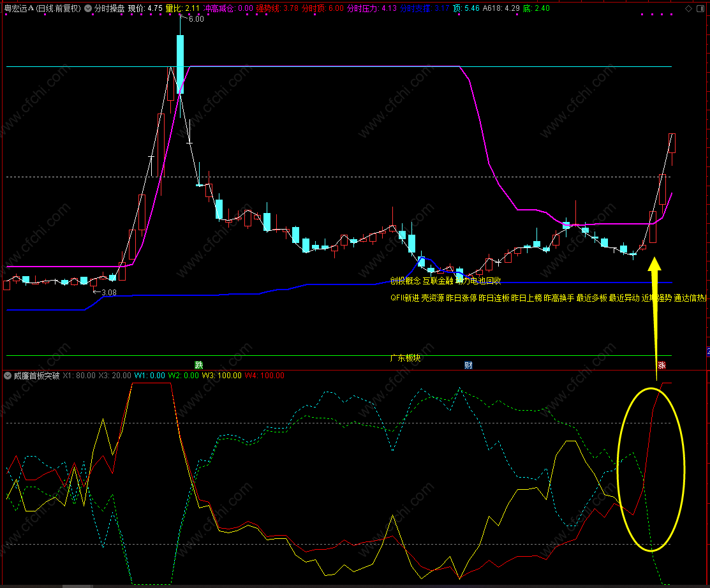The image size is (710, 588).
Task: Click the 分时支撑: 3.17 readout
Action: coord(425,8)
